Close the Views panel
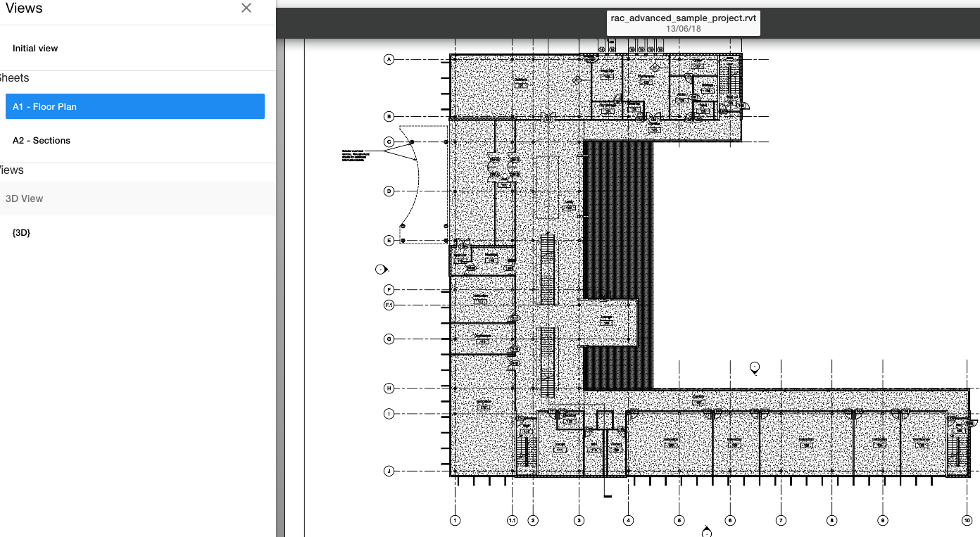 pos(246,8)
